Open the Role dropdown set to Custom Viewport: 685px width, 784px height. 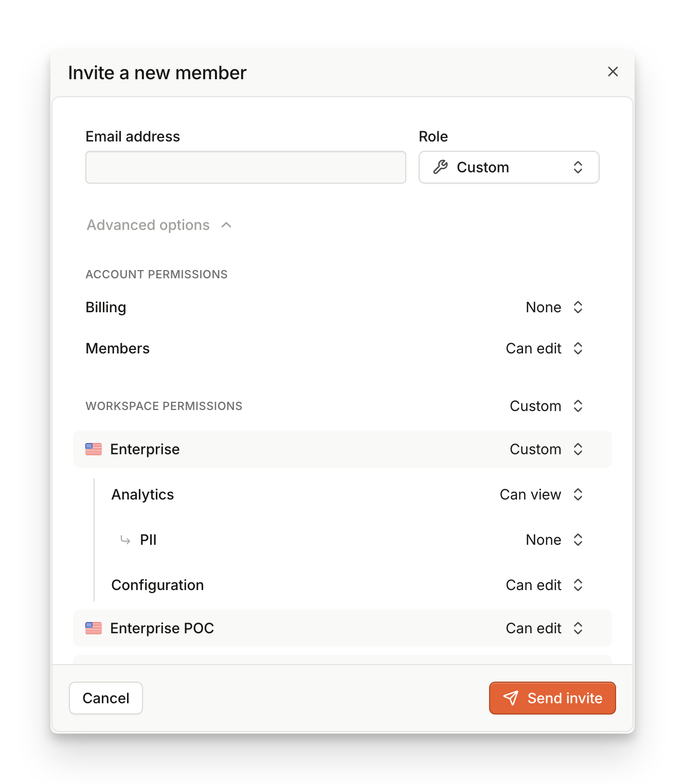(x=509, y=167)
